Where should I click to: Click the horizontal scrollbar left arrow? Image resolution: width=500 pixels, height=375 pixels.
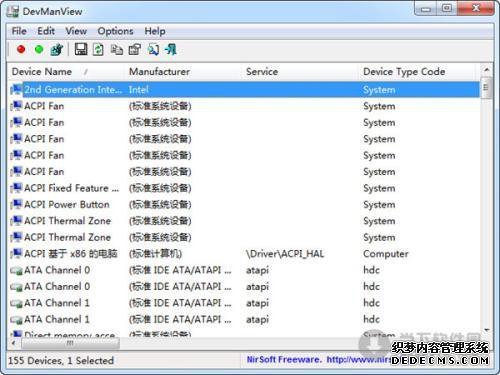point(13,342)
